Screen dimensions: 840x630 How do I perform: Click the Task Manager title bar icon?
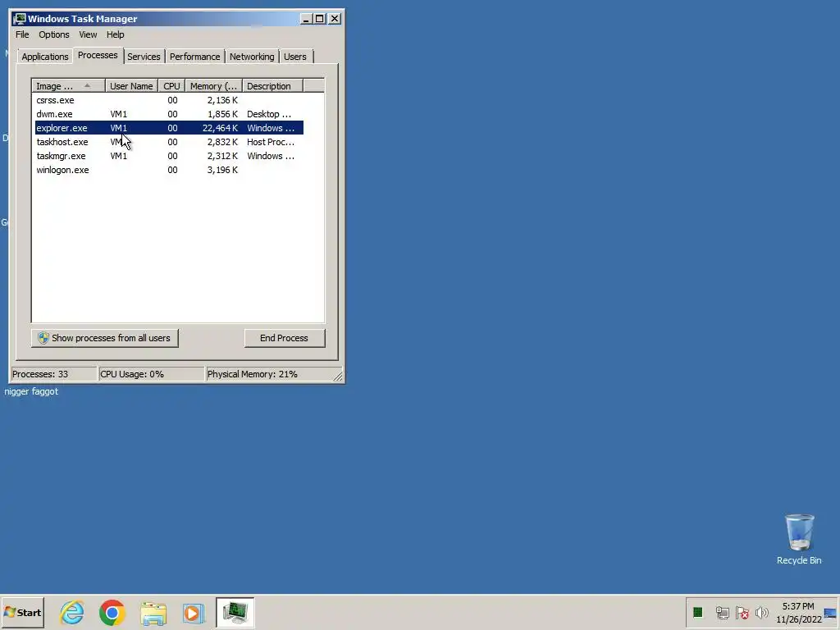pyautogui.click(x=20, y=19)
